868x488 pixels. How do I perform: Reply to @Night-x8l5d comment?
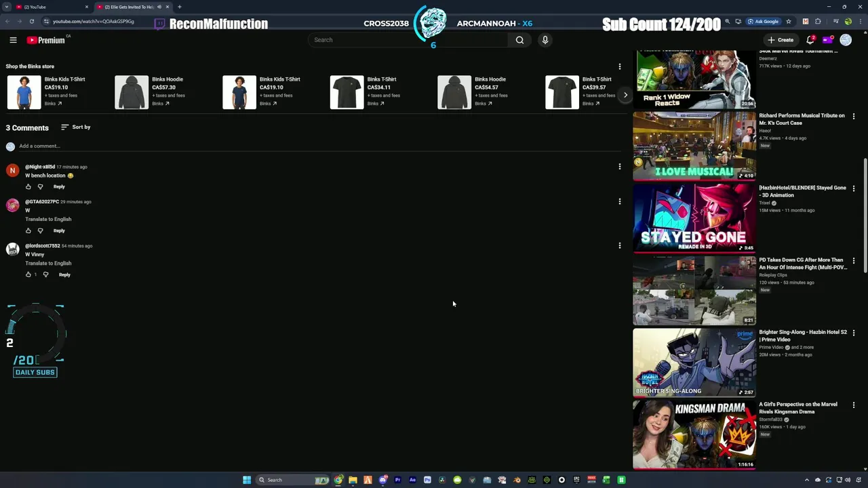(x=59, y=186)
